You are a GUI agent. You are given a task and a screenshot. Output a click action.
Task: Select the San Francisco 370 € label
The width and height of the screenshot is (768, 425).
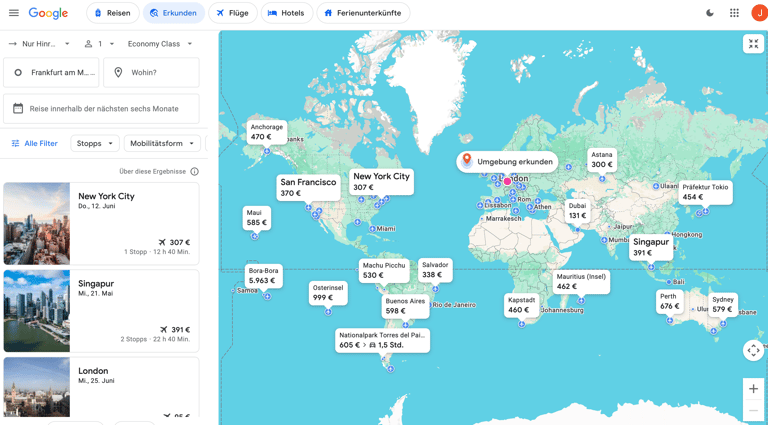308,187
